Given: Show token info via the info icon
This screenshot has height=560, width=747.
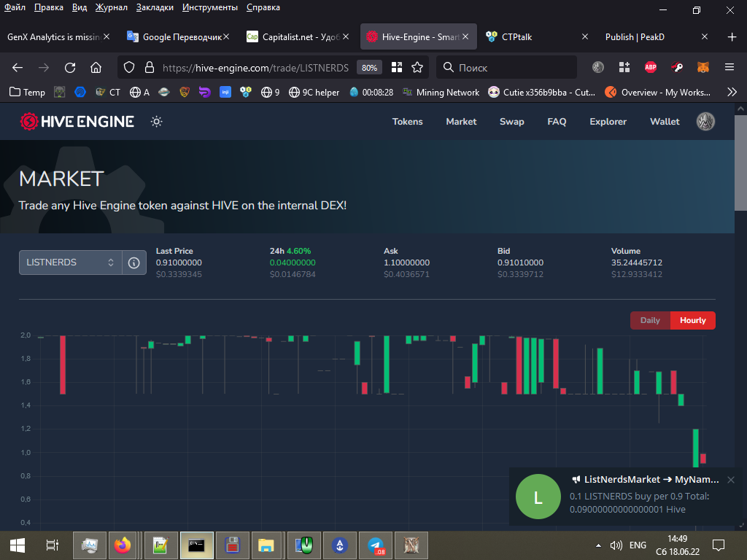Looking at the screenshot, I should [x=134, y=262].
